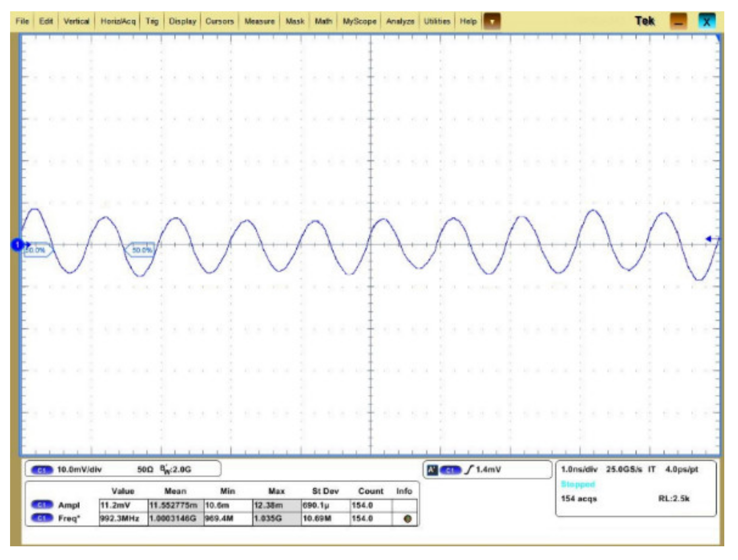Screen dimensions: 738x560
Task: Click the 154 acqs counter
Action: coord(579,499)
